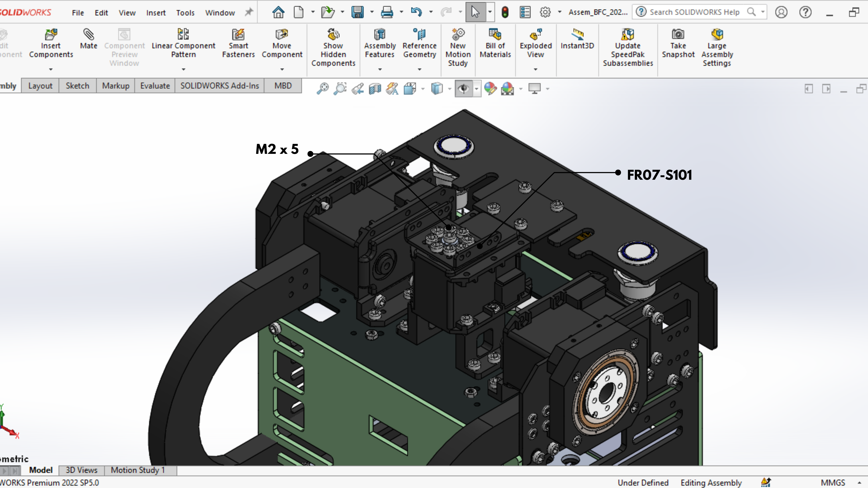868x488 pixels.
Task: Open the File menu
Action: coord(78,13)
